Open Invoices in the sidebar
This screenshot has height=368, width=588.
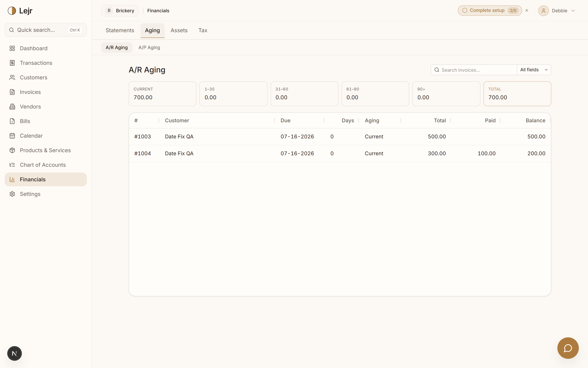46,92
